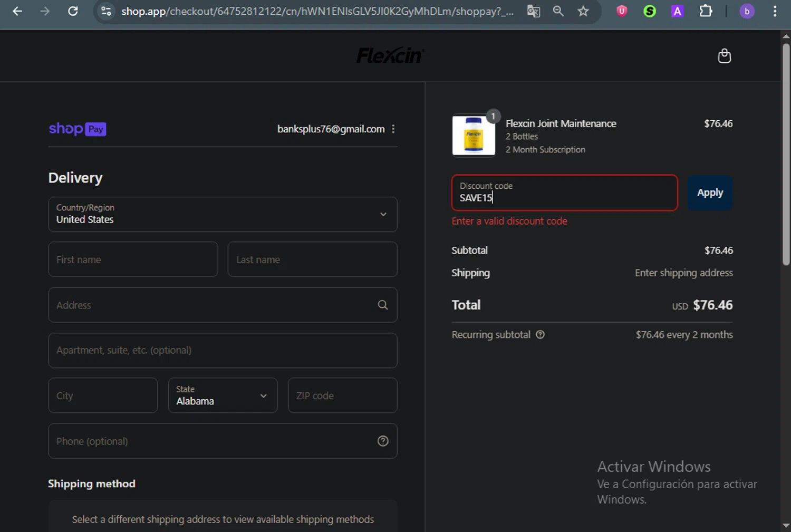Click the scrollbar down arrow
791x532 pixels.
786,526
